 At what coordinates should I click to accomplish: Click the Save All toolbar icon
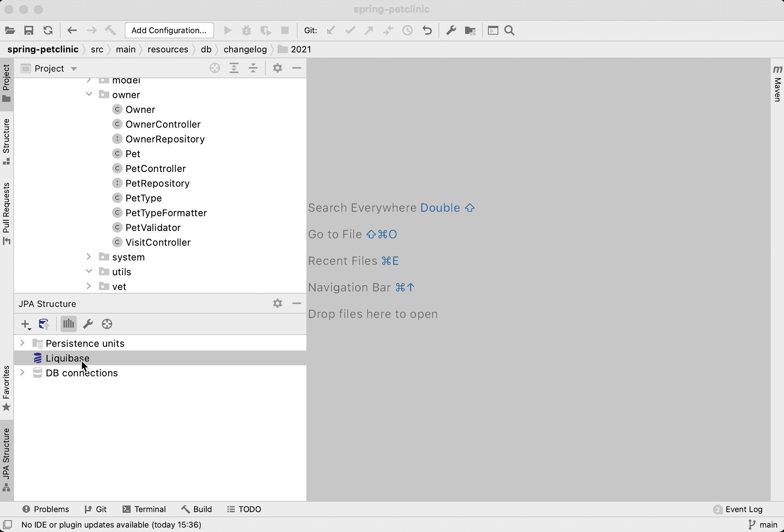click(29, 31)
